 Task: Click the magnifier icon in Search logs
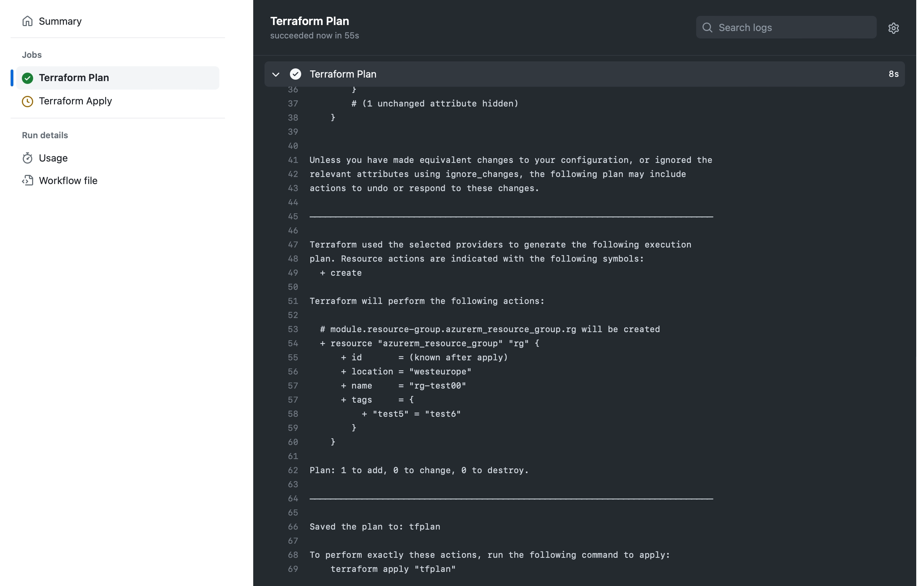click(707, 28)
